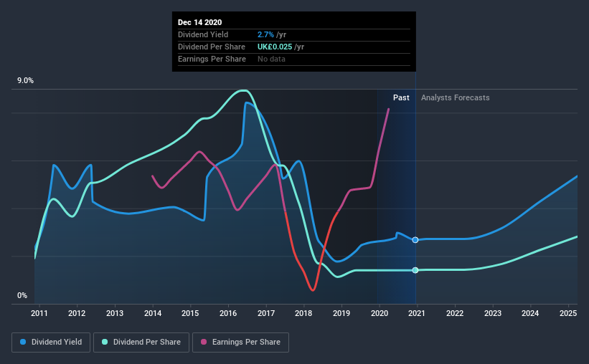Click the blue data point marker at 2021
589x364 pixels.
415,239
